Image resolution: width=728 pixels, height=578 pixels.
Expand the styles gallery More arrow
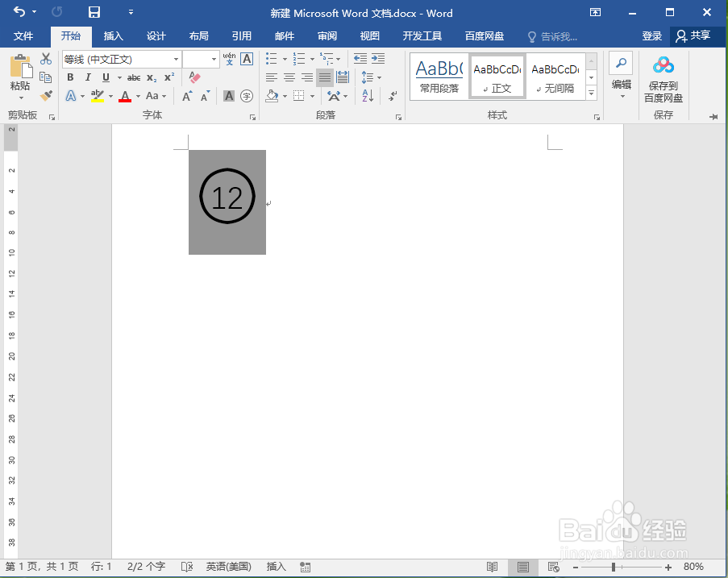coord(592,94)
